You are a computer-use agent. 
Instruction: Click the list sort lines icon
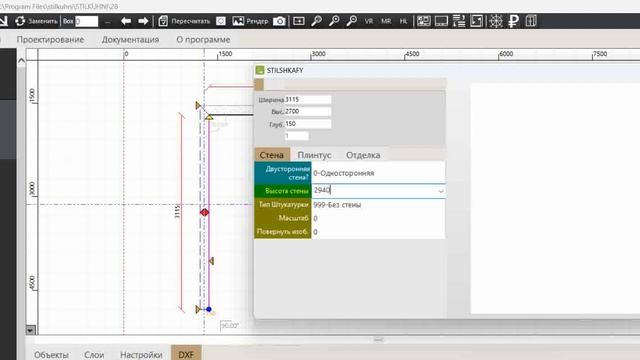459,21
